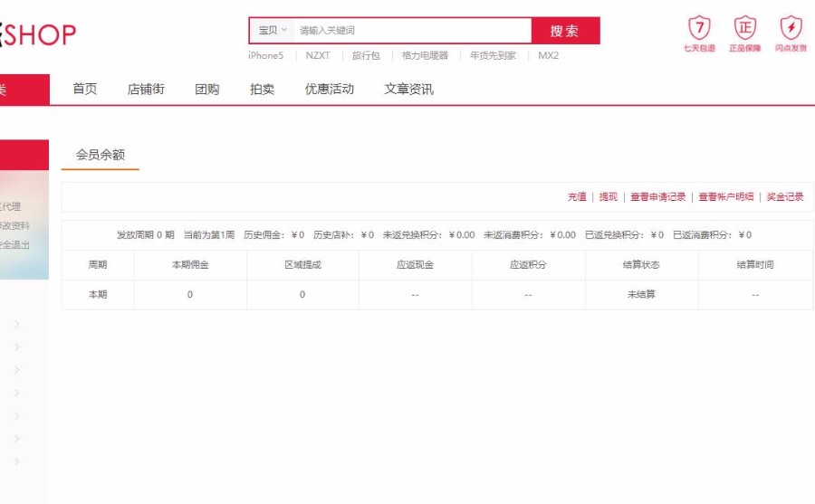This screenshot has width=815, height=504.
Task: Click the 充值 link
Action: click(577, 197)
